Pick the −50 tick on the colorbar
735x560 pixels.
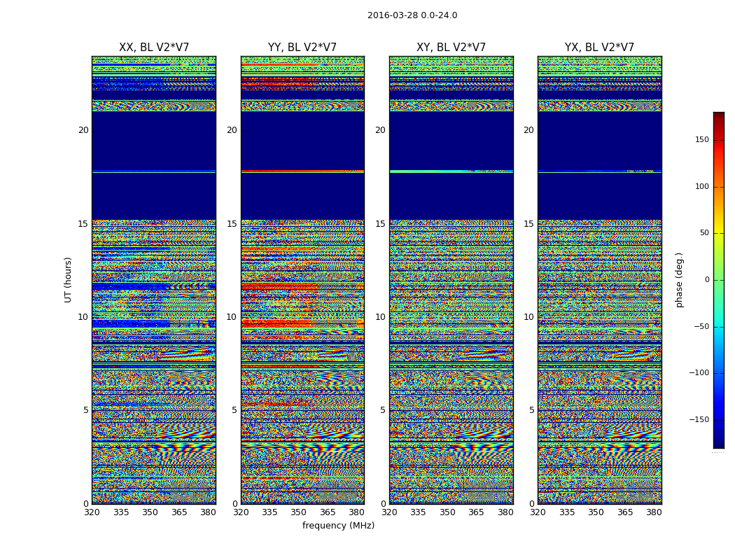pos(701,327)
